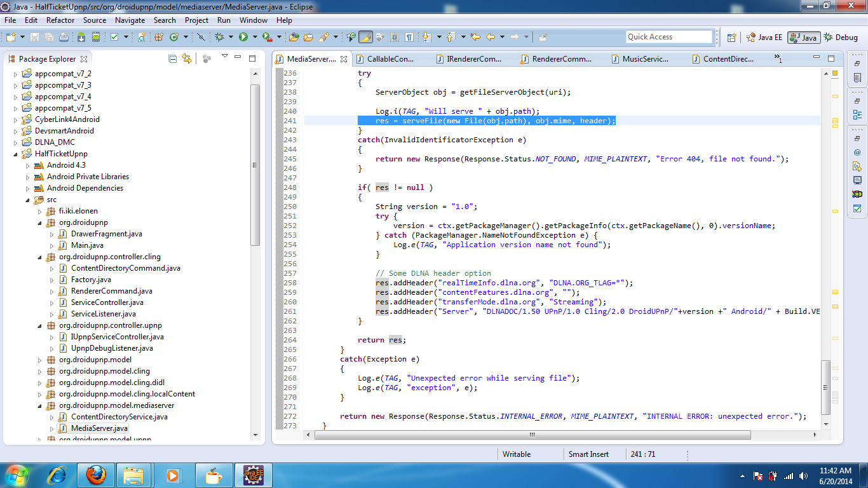
Task: Click Skip All Breakpoints icon
Action: (x=201, y=37)
